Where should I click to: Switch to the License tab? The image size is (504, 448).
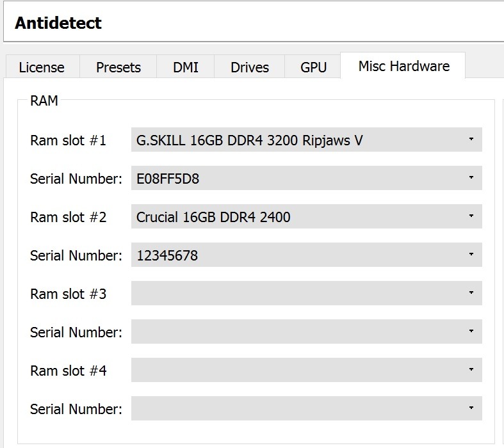[x=42, y=67]
